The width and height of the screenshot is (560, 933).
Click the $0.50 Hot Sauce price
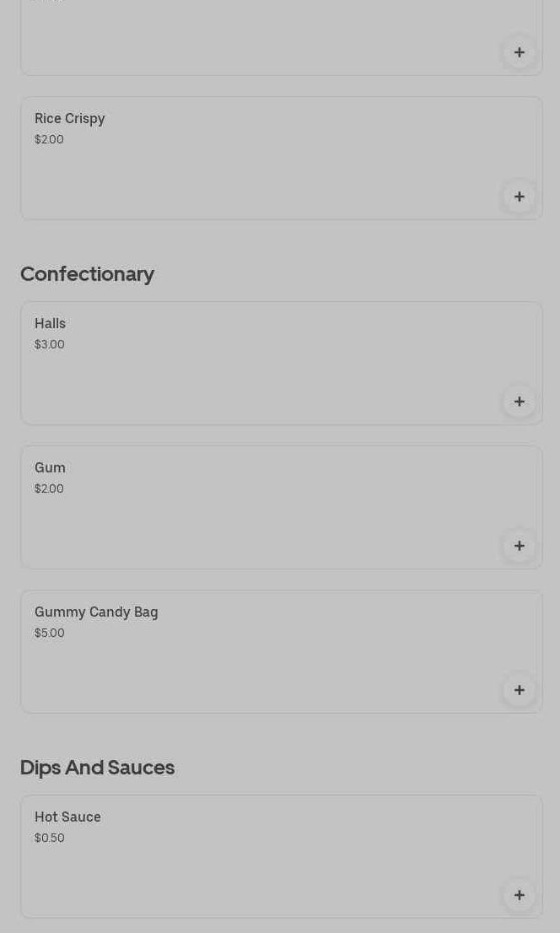[x=50, y=838]
